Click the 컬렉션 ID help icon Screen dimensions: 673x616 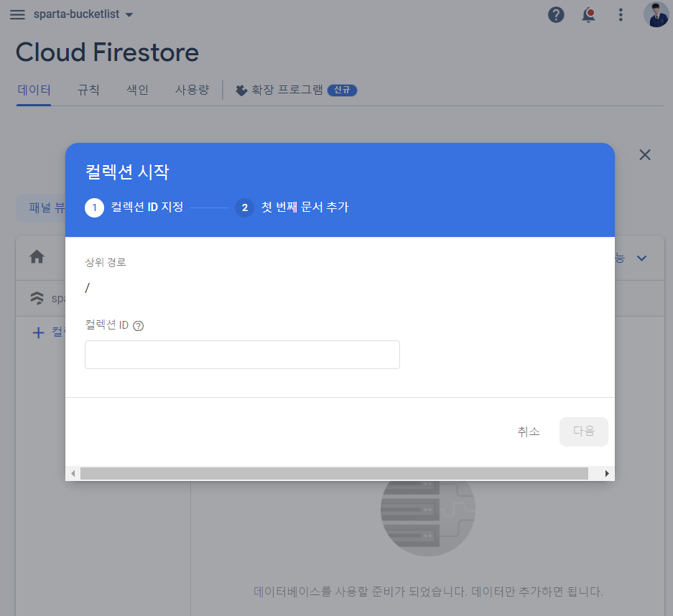(x=138, y=326)
